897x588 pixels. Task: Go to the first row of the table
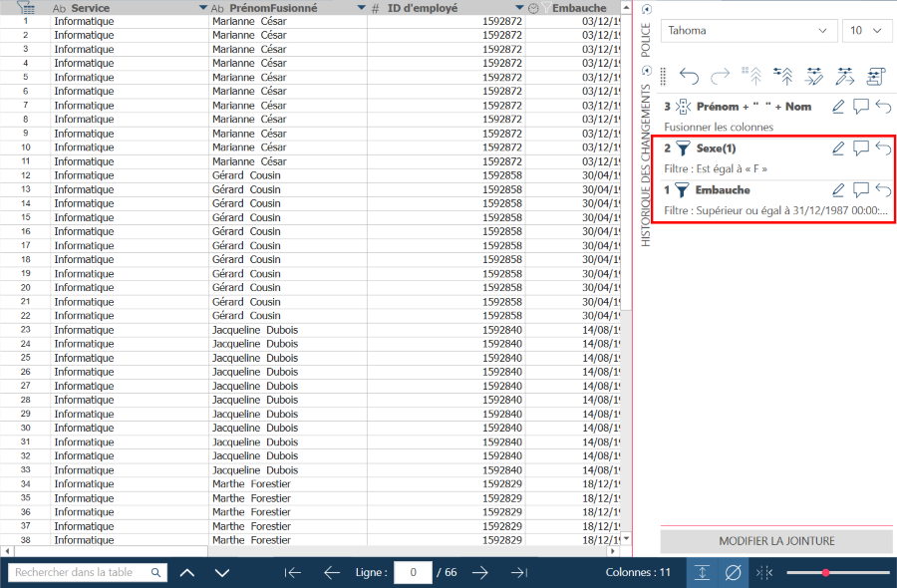[293, 572]
